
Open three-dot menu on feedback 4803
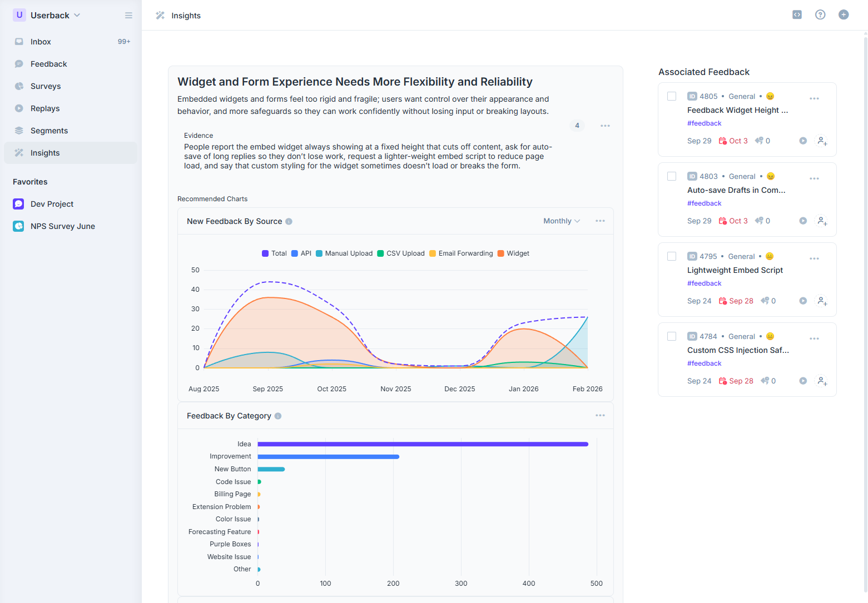pyautogui.click(x=814, y=178)
